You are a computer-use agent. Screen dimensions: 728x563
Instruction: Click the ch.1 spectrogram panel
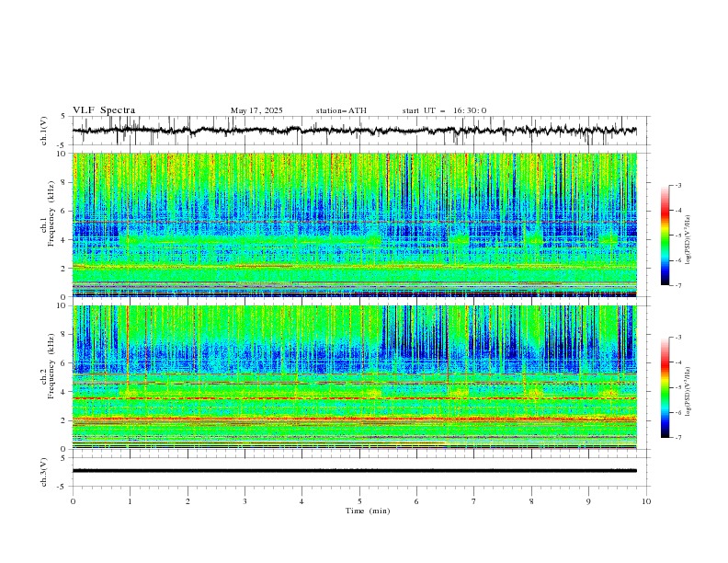(x=355, y=224)
